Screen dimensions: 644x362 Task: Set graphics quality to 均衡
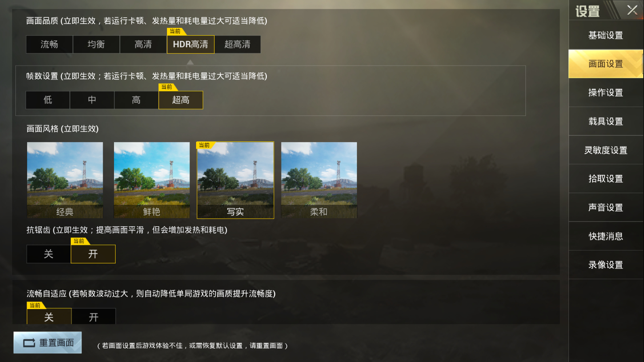tap(96, 44)
